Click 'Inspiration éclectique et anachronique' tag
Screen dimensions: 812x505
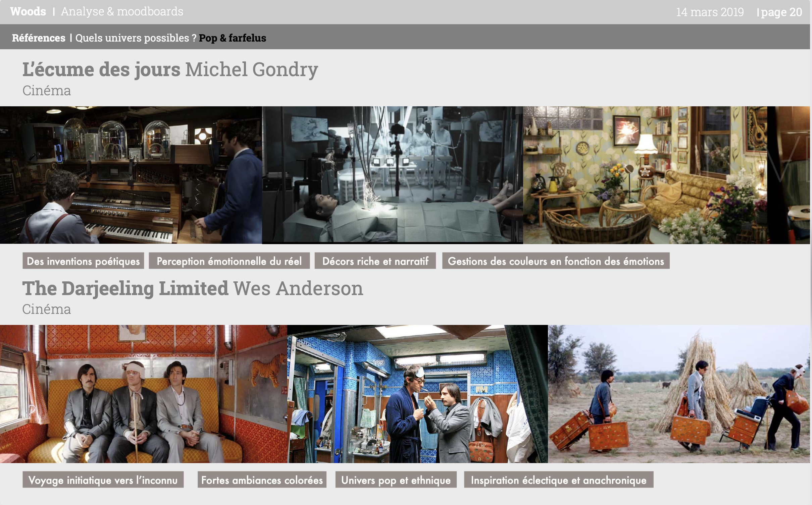coord(559,480)
